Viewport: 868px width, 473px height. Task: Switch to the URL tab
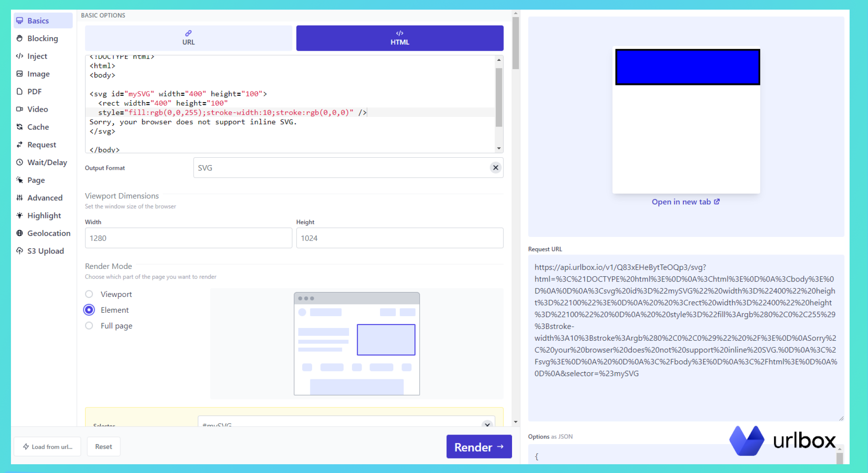pos(189,38)
